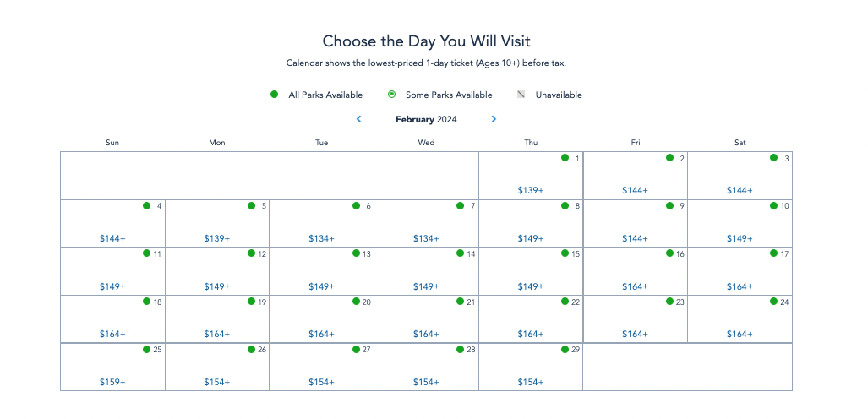Image resolution: width=868 pixels, height=419 pixels.
Task: Advance to next month using right chevron
Action: click(494, 119)
